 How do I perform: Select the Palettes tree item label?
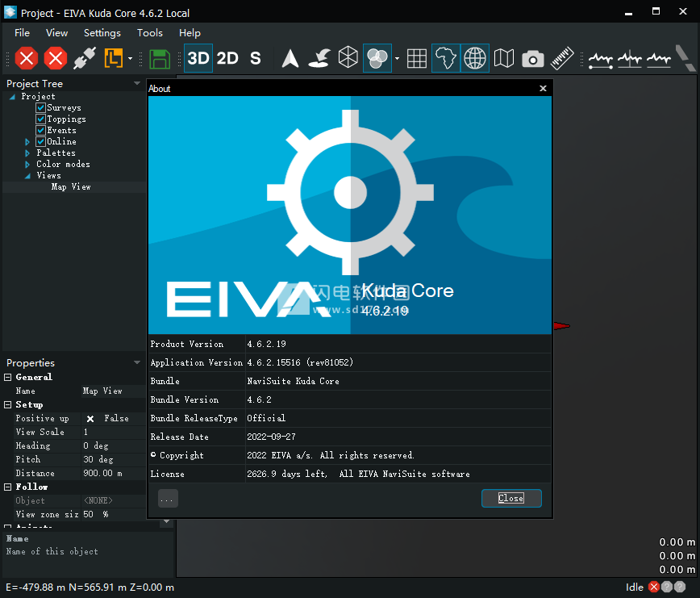[x=56, y=153]
